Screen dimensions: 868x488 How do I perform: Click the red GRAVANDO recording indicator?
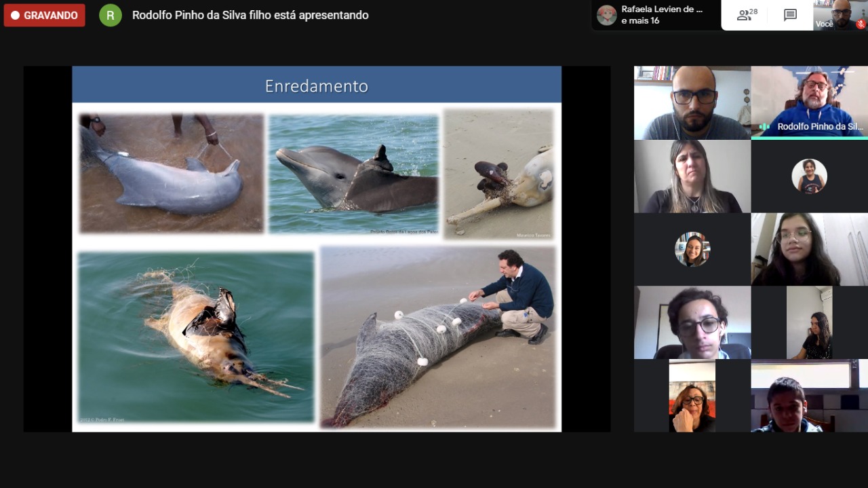click(x=45, y=15)
